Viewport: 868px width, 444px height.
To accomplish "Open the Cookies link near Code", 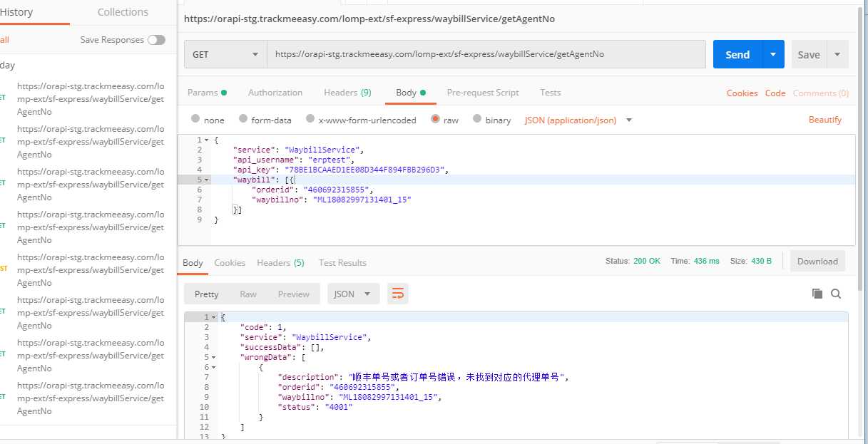I will (x=742, y=93).
